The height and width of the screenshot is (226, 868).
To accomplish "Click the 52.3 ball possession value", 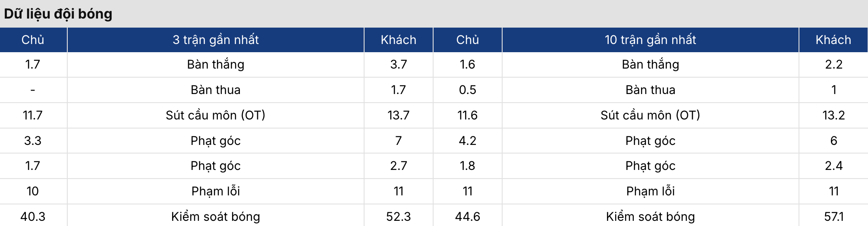I will (x=398, y=217).
